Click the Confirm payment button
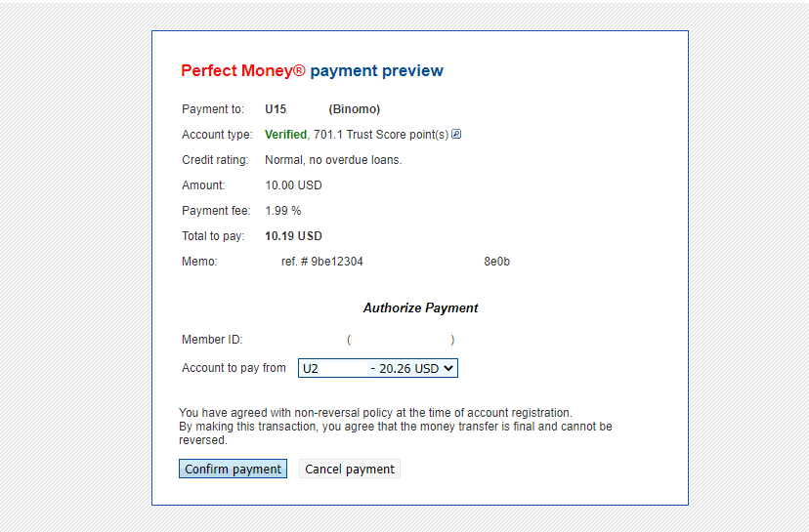Screen dimensions: 809x532 (x=233, y=470)
